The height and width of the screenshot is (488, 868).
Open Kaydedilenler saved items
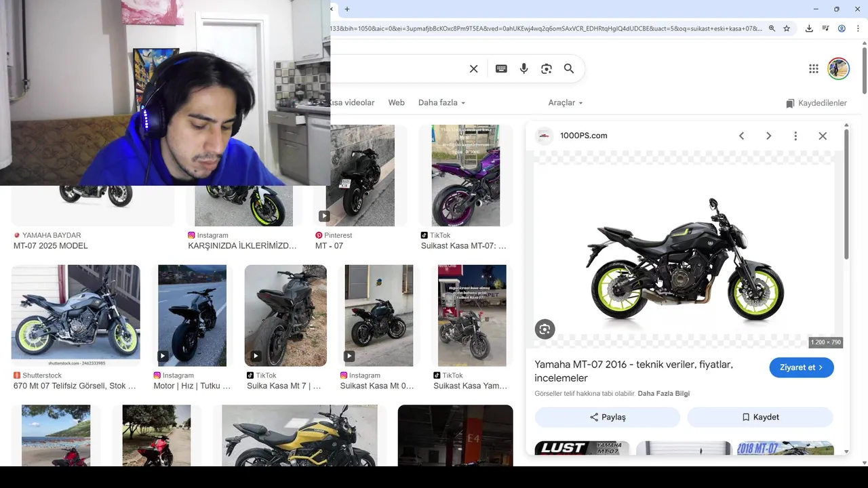coord(816,103)
